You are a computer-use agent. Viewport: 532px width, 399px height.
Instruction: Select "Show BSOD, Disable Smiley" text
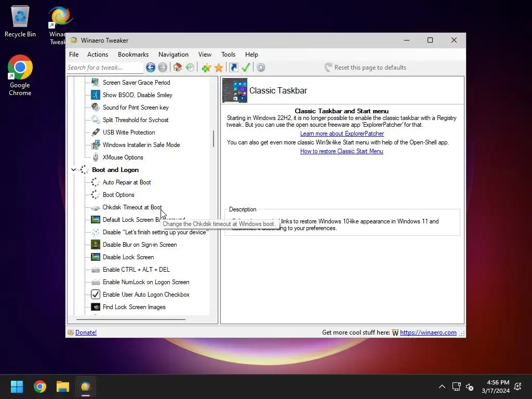coord(137,95)
